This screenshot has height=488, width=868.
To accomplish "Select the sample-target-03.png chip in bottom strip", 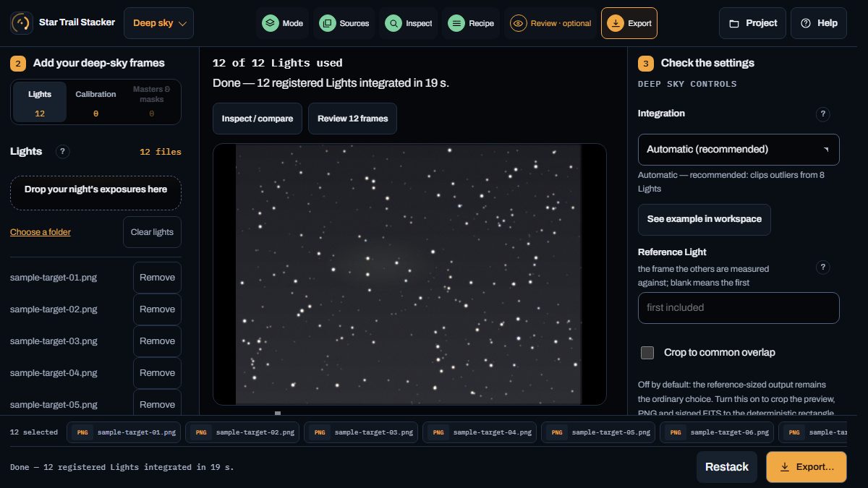I will pyautogui.click(x=362, y=432).
